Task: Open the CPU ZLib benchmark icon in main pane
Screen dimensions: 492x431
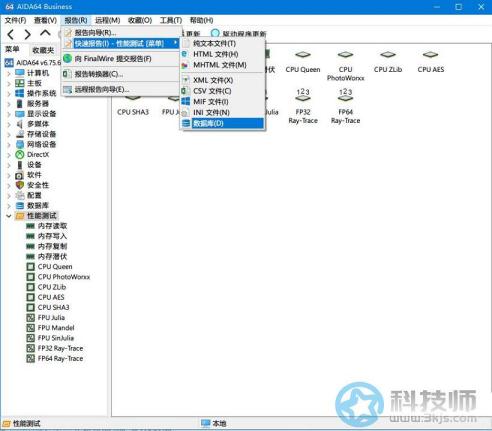Action: point(388,55)
